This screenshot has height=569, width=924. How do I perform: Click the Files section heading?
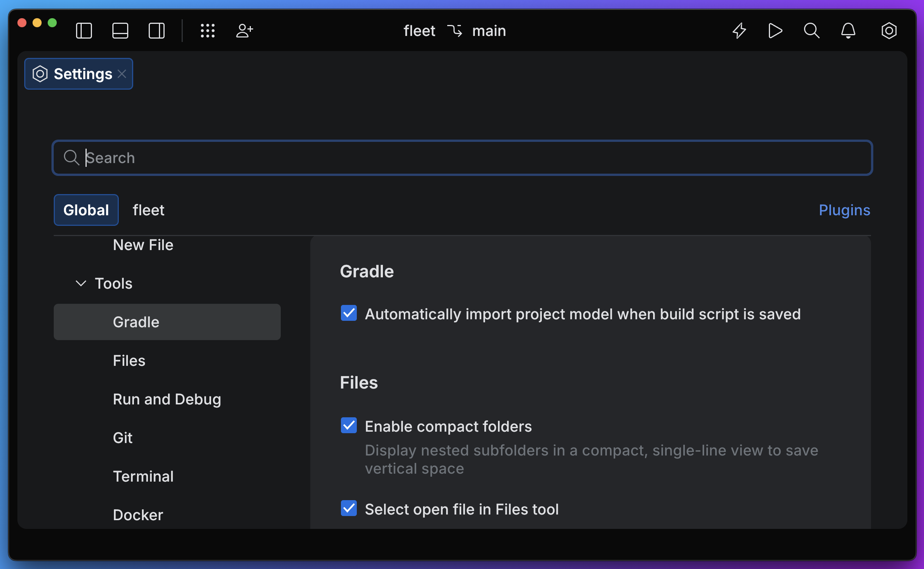click(x=359, y=382)
